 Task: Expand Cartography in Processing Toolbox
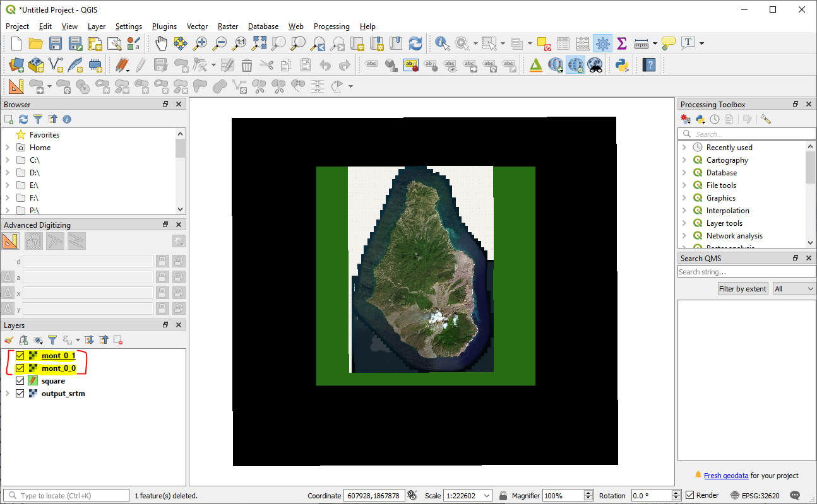coord(684,160)
